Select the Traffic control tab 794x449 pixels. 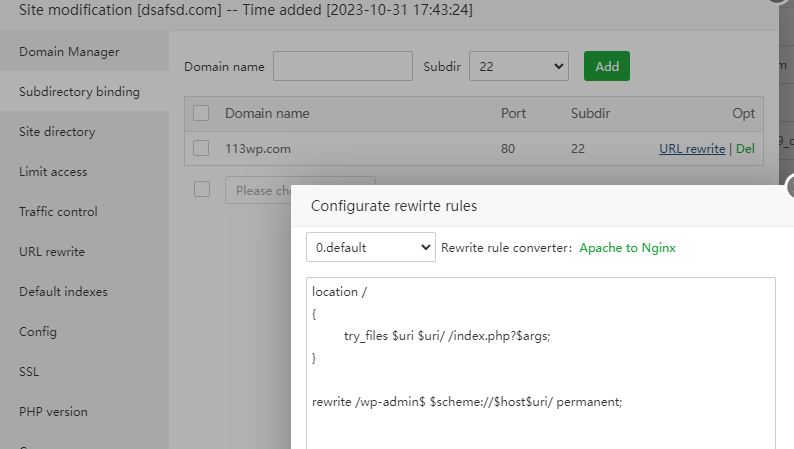58,211
